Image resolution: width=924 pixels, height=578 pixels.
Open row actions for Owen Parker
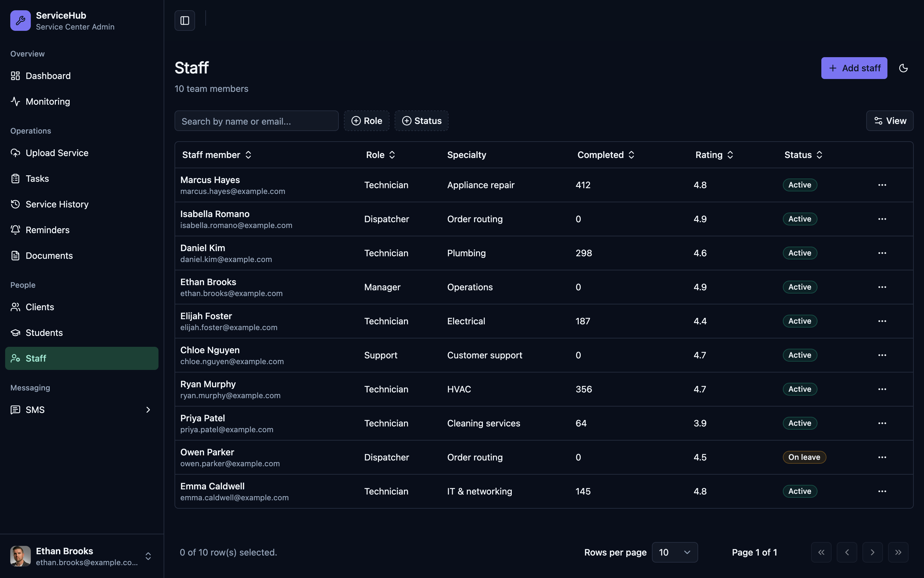(x=882, y=457)
